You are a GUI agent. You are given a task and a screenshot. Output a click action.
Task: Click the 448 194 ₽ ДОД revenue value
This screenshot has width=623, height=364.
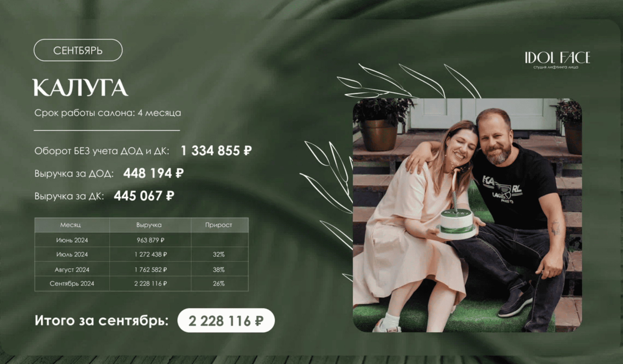(x=153, y=173)
